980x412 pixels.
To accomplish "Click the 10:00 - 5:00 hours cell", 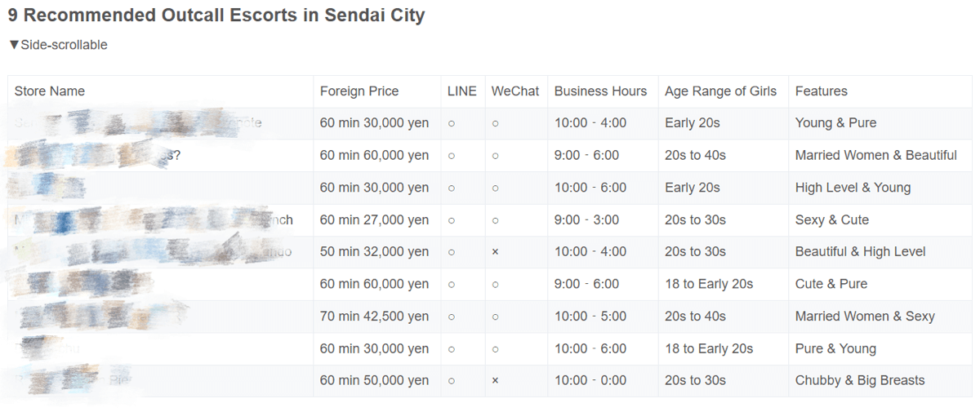I will [590, 317].
